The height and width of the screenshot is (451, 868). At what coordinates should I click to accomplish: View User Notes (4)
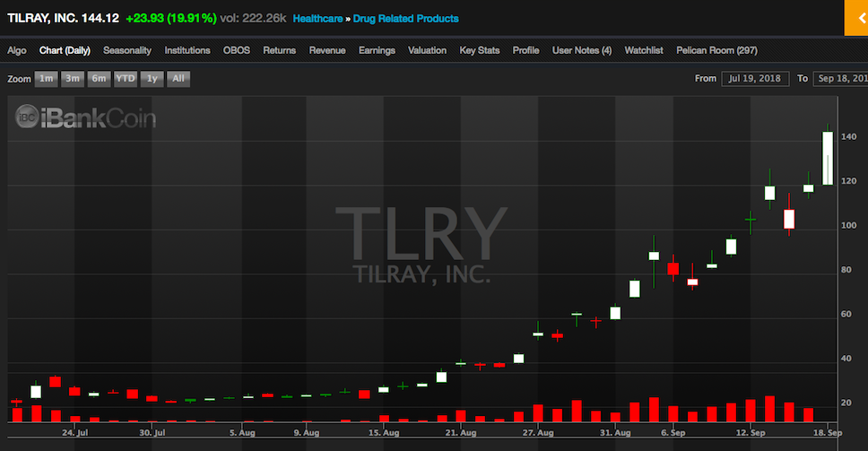tap(582, 50)
